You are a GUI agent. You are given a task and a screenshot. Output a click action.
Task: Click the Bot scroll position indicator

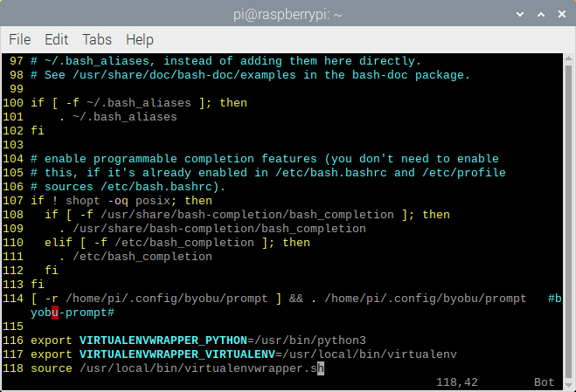[544, 382]
